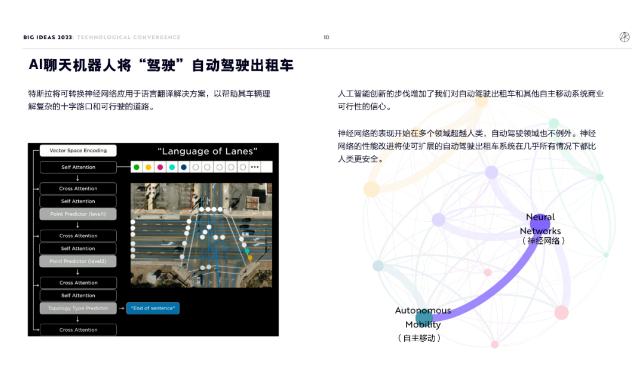
Task: Click the ellipsis at the end of the token row
Action: pyautogui.click(x=255, y=167)
